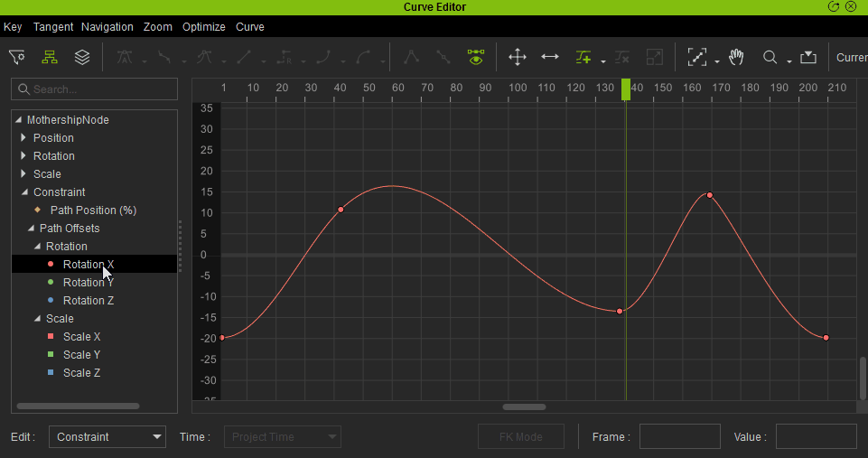Click the scale keys box icon

654,57
